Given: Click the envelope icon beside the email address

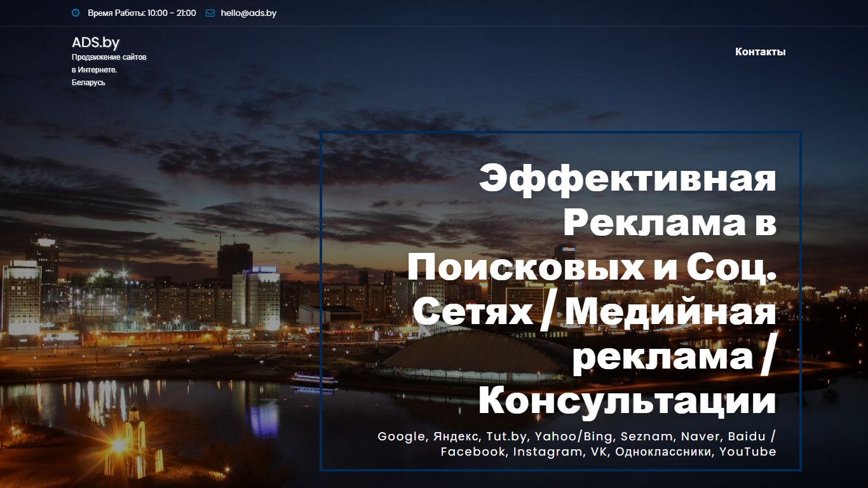Looking at the screenshot, I should (210, 13).
